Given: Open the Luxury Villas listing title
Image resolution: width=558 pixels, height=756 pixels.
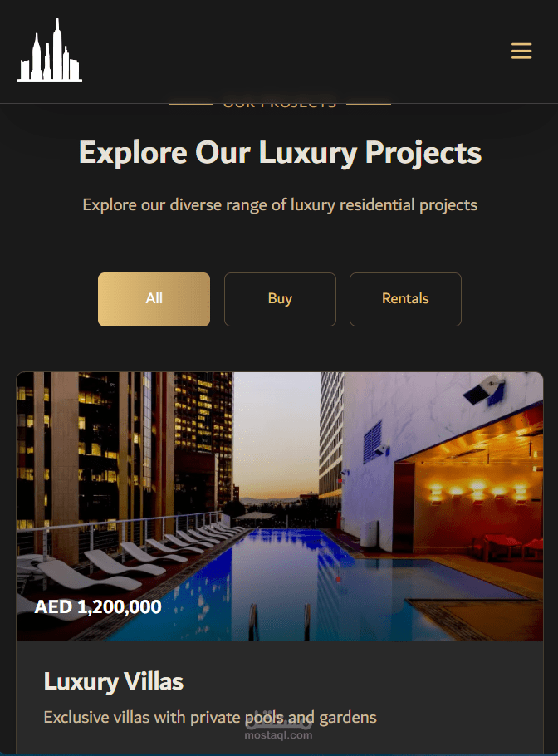Looking at the screenshot, I should tap(114, 681).
